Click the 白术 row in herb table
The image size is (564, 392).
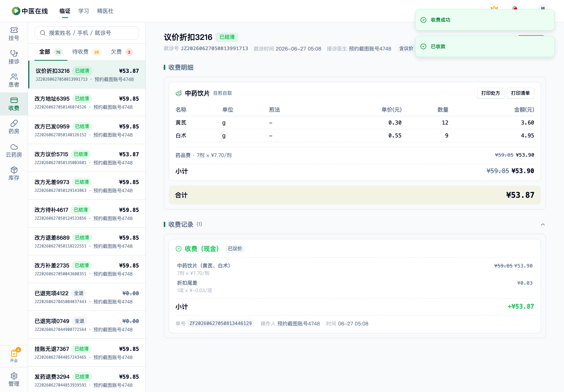click(355, 135)
